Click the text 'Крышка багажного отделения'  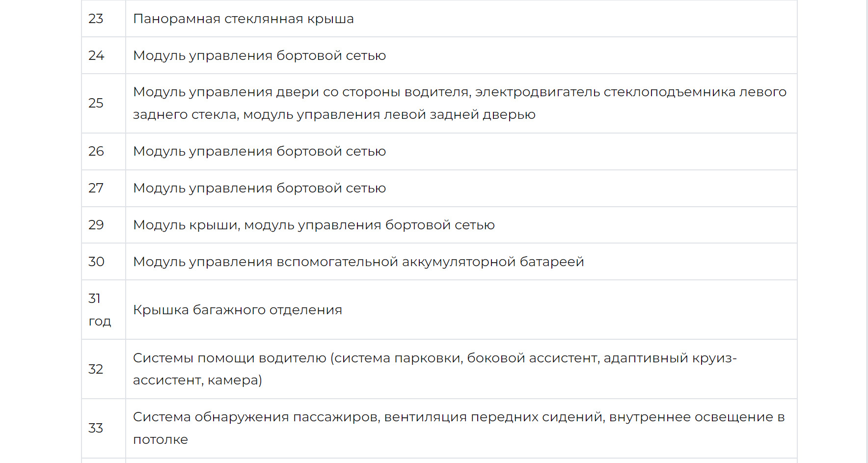coord(238,310)
